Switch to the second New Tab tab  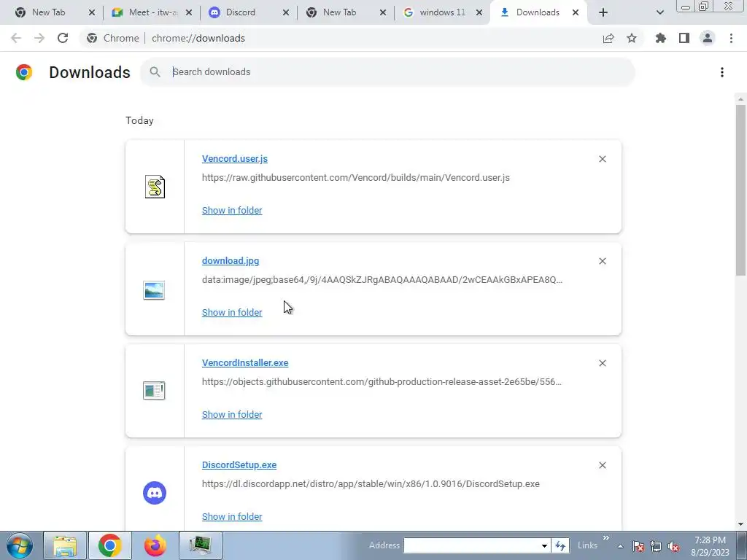[339, 12]
